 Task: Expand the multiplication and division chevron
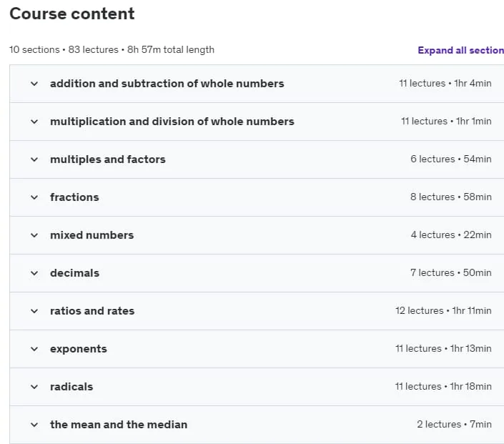pyautogui.click(x=34, y=122)
